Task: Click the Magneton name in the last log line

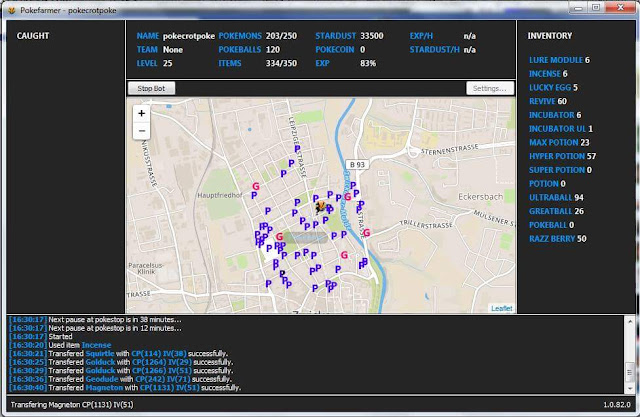Action: click(104, 388)
